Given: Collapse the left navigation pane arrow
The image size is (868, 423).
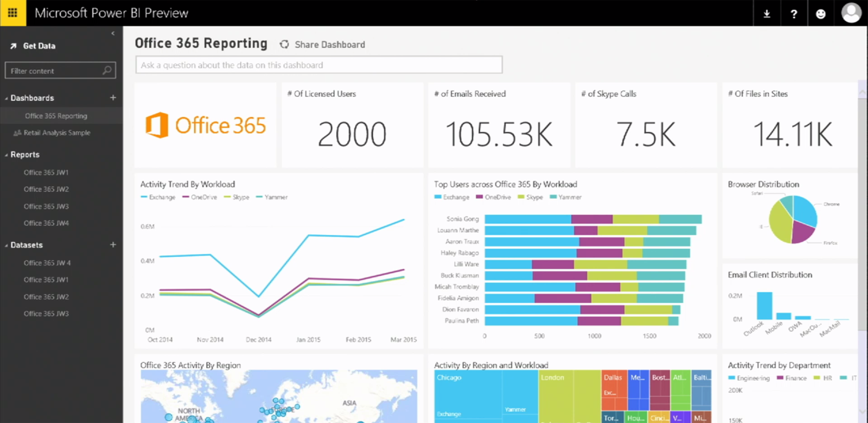Looking at the screenshot, I should tap(113, 34).
